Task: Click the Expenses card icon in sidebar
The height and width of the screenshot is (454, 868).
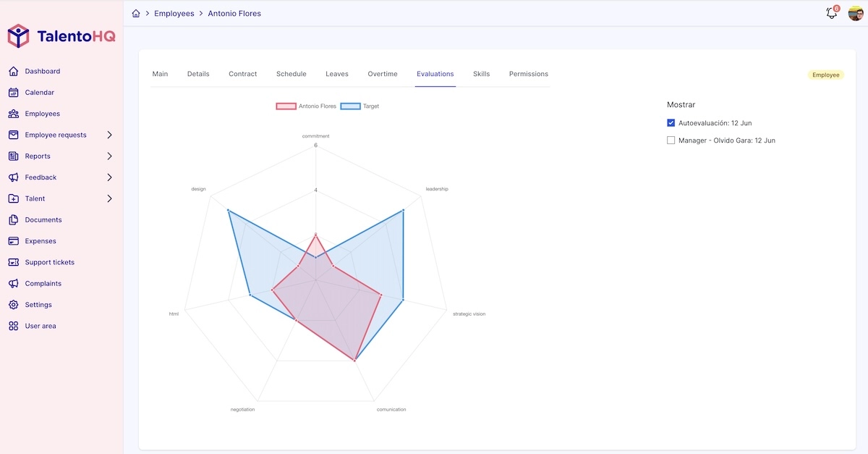Action: tap(13, 241)
